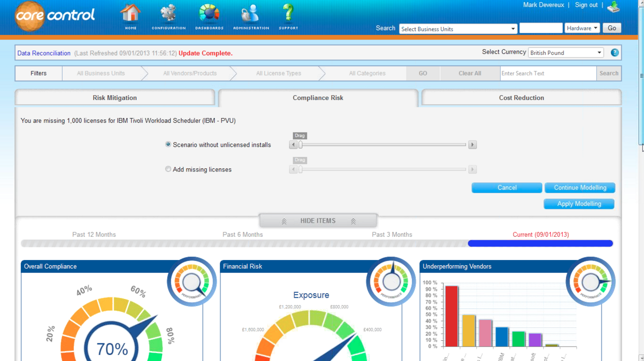Click the Mark Devereux user name
The width and height of the screenshot is (644, 361).
[x=544, y=5]
